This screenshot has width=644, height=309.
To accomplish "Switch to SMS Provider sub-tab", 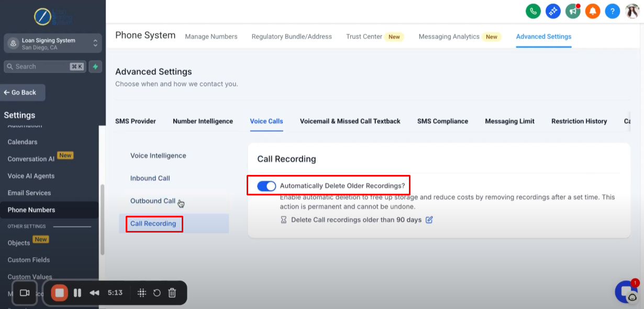I will tap(136, 121).
